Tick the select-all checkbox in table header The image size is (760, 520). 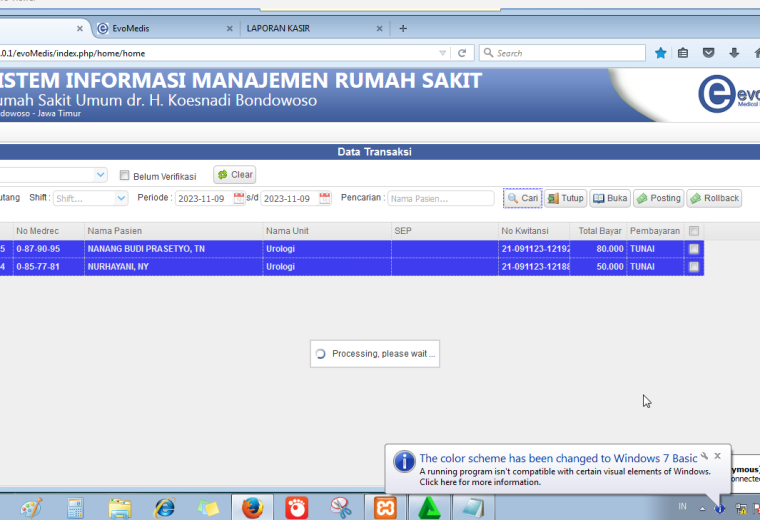694,231
